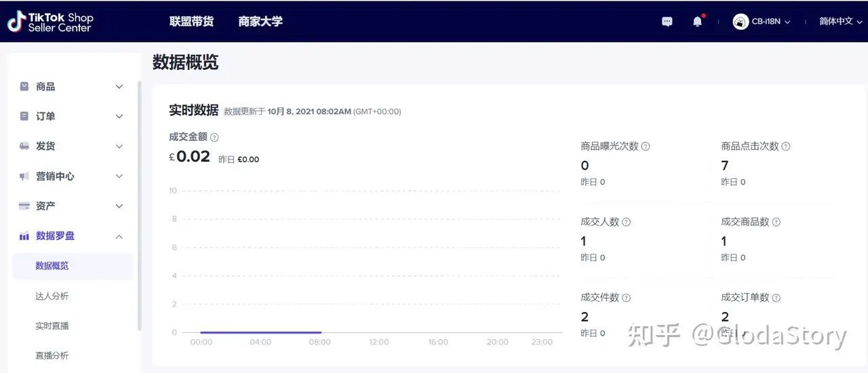
Task: Expand the 订单 sidebar section
Action: coord(71,117)
